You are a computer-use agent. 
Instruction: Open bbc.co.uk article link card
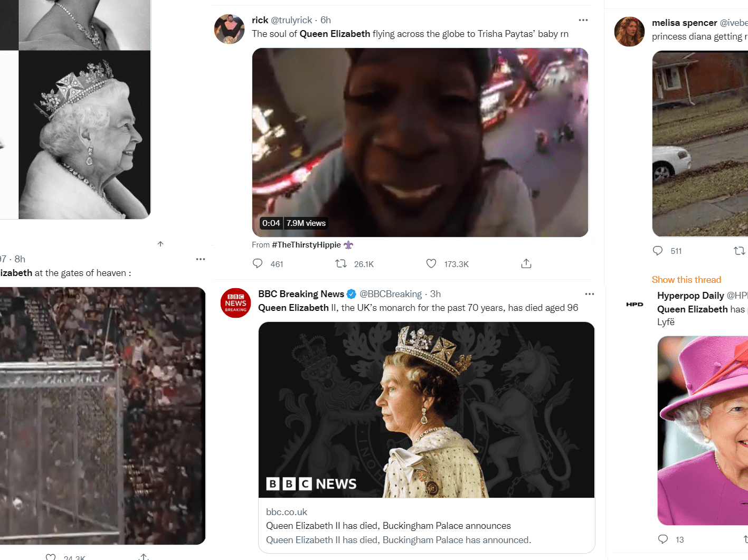(426, 525)
